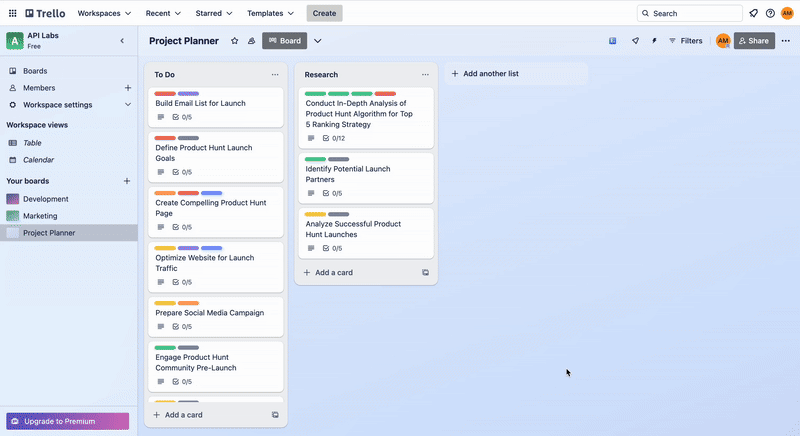The height and width of the screenshot is (436, 800).
Task: Click Upgrade to Premium
Action: pos(68,421)
